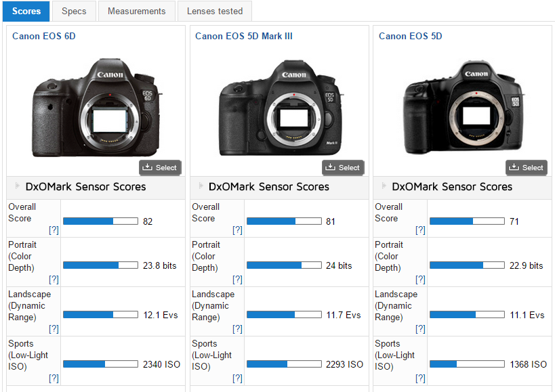Open Landscape Dynamic Range help [?] for EOS 6D
The width and height of the screenshot is (555, 392).
[x=54, y=329]
